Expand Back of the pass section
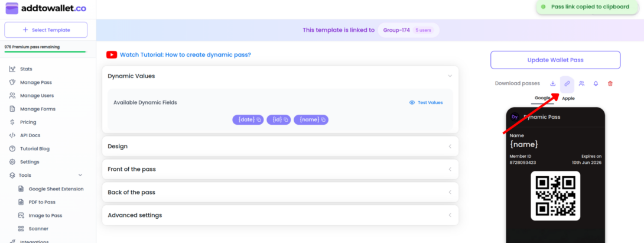This screenshot has width=644, height=243. (x=280, y=192)
